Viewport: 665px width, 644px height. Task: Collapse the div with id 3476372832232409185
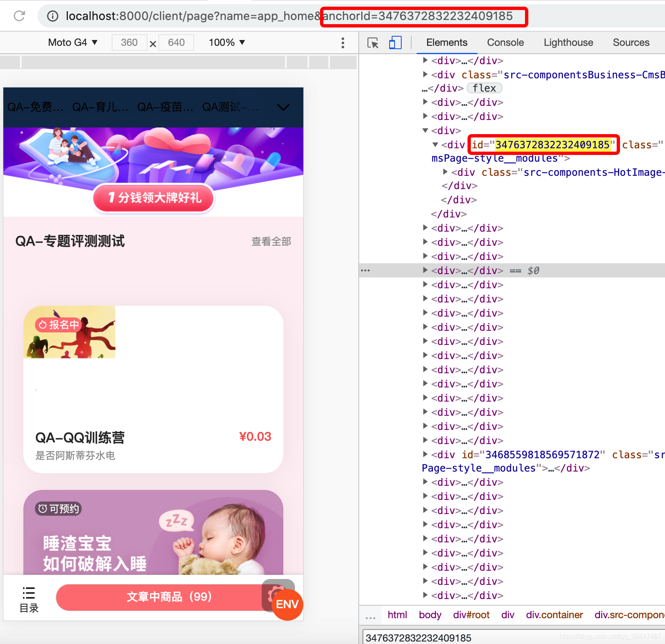tap(435, 145)
